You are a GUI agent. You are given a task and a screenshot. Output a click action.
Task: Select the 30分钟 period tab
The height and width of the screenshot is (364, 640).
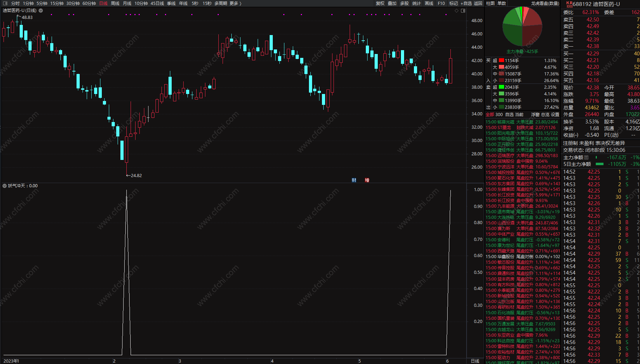pos(73,3)
